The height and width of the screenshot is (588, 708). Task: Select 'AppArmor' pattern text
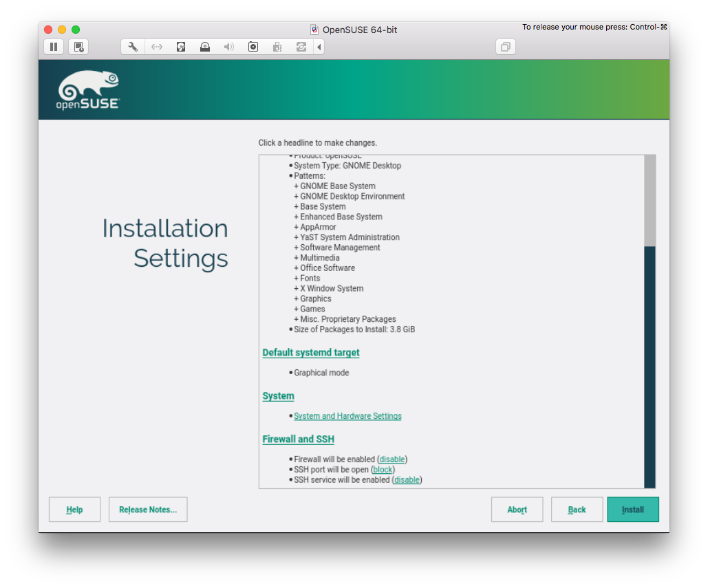point(319,227)
